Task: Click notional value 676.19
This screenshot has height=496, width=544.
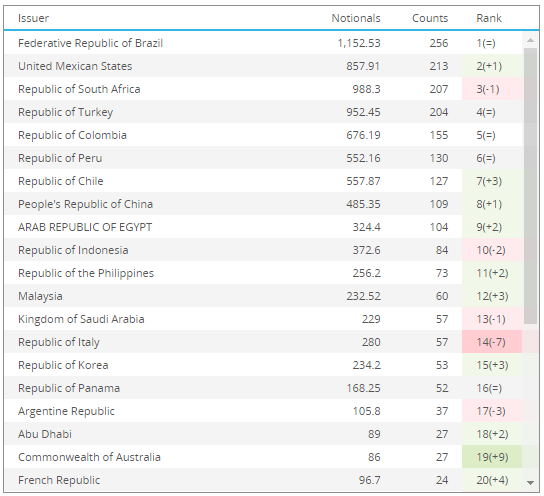Action: (363, 135)
